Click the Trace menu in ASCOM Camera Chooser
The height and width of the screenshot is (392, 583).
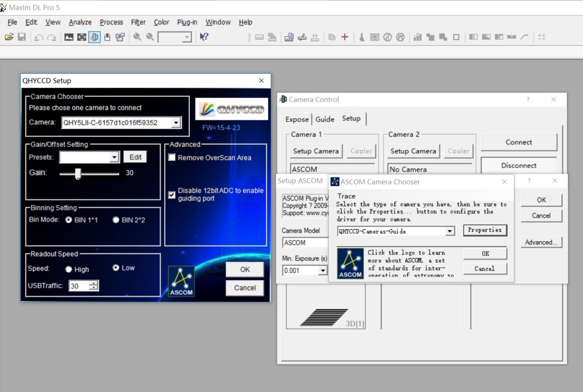[346, 196]
